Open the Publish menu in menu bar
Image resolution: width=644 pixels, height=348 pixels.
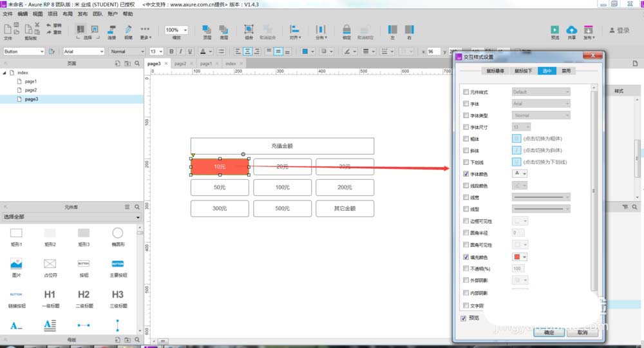click(x=82, y=14)
